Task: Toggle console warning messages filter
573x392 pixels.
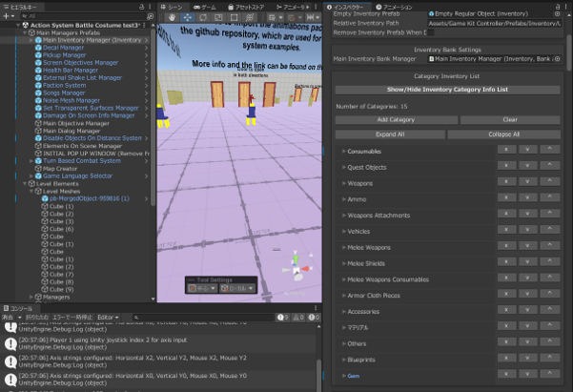Action: [x=298, y=318]
